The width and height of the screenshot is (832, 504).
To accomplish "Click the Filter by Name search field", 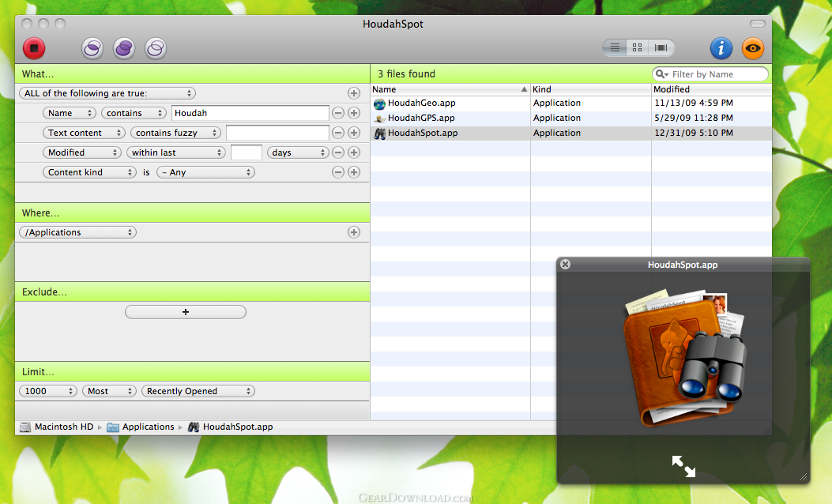I will click(x=710, y=74).
